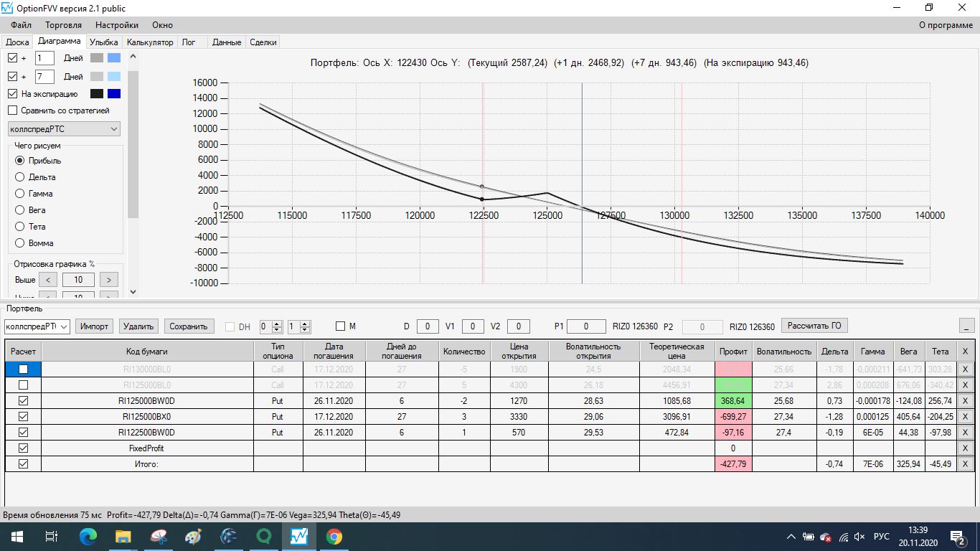Screen dimensions: 980x551
Task: Open Task View on the taskbar
Action: point(52,537)
